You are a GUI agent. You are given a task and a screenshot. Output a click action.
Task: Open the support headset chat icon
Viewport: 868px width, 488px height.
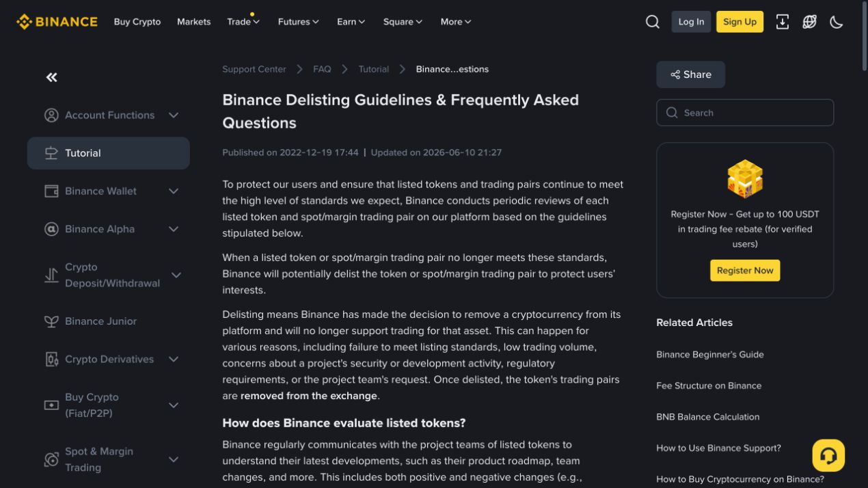pos(828,455)
